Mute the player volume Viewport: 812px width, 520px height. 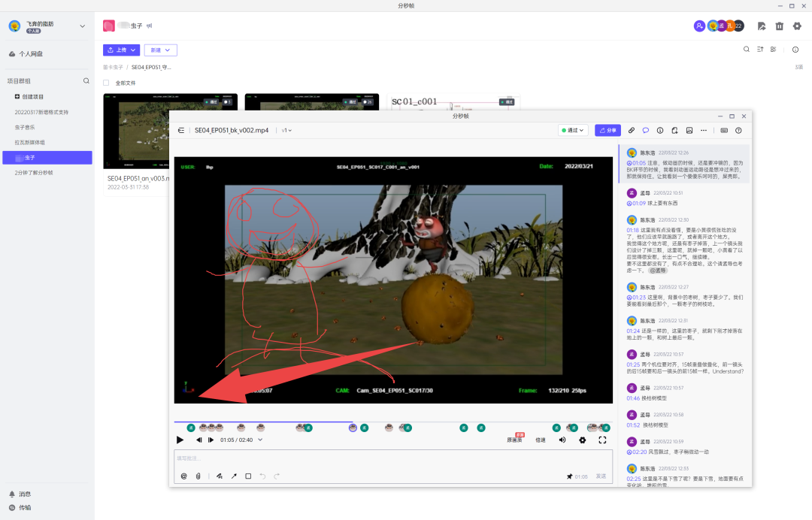point(562,440)
